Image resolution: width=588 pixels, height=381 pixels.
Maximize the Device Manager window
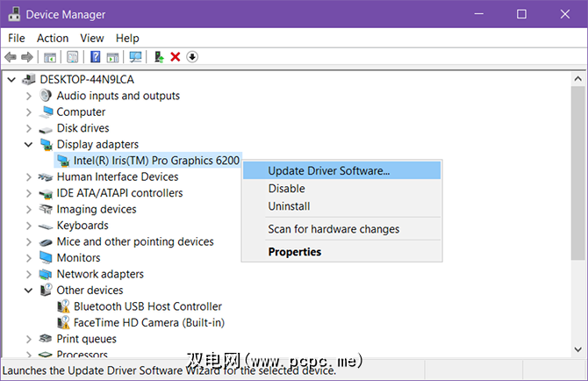[x=521, y=14]
